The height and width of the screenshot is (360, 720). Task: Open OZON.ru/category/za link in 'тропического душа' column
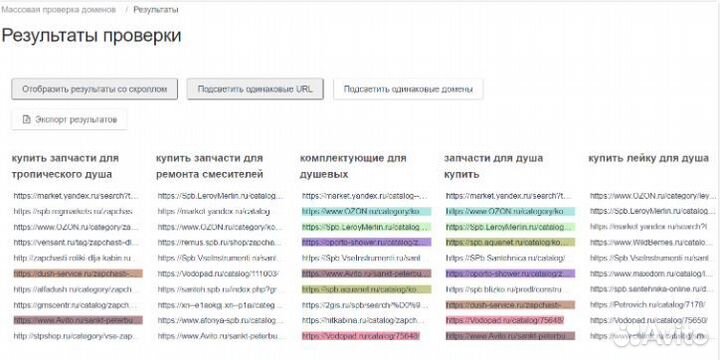76,227
